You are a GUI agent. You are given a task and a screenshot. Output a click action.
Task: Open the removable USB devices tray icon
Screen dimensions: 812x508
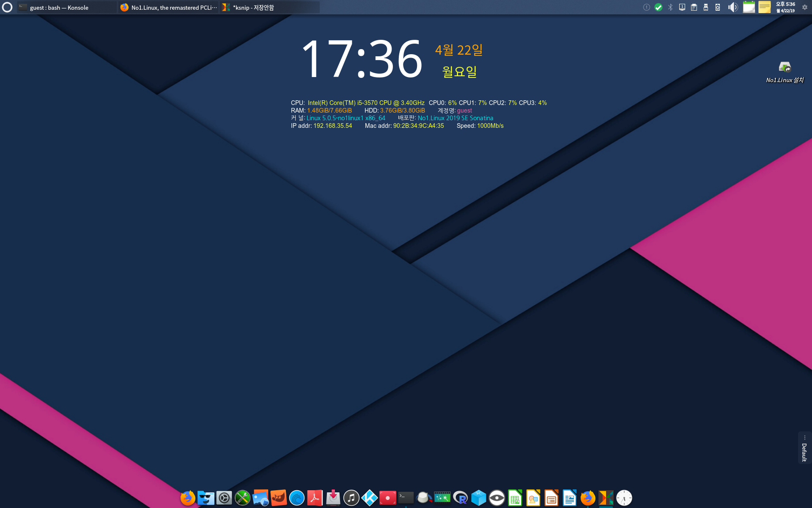click(x=706, y=7)
